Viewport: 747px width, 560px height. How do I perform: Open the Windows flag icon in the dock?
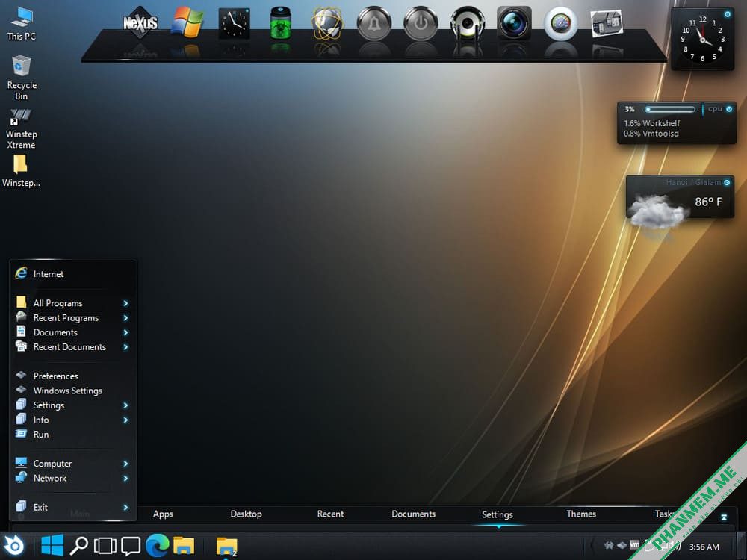[187, 22]
